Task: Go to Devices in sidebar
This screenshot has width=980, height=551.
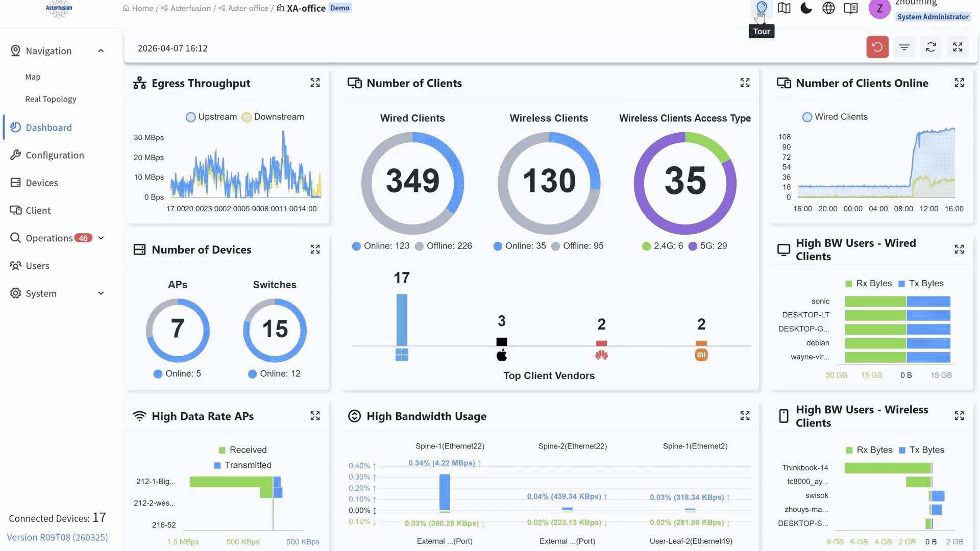Action: tap(42, 183)
